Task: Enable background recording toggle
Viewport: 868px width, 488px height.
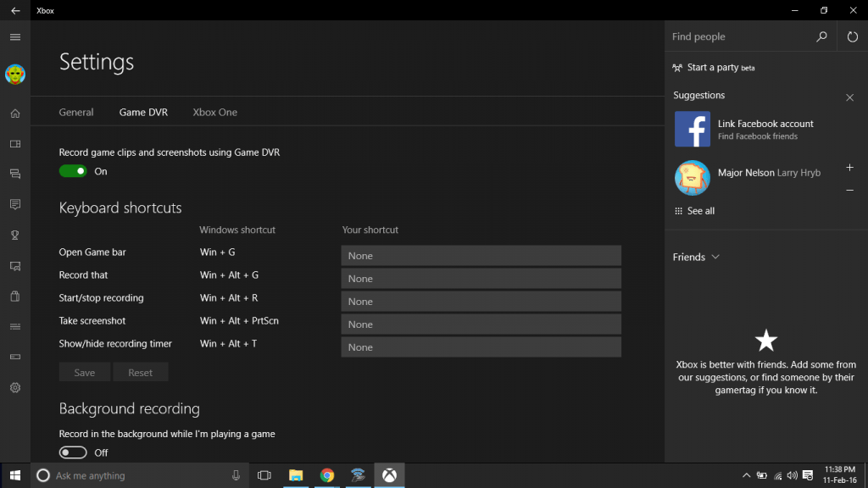Action: coord(73,452)
